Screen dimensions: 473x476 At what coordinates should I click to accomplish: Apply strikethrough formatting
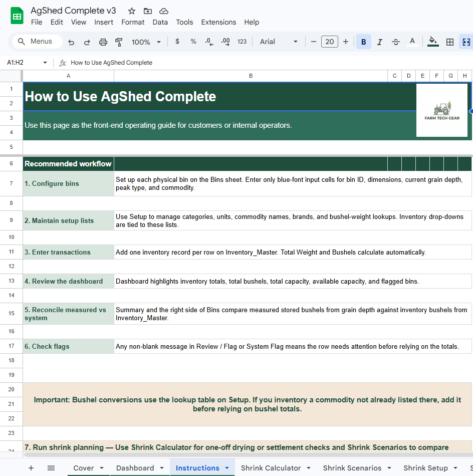tap(395, 42)
